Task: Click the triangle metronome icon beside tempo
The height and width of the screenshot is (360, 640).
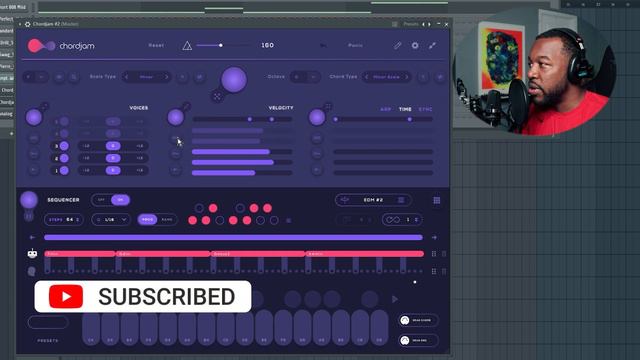Action: [x=187, y=46]
